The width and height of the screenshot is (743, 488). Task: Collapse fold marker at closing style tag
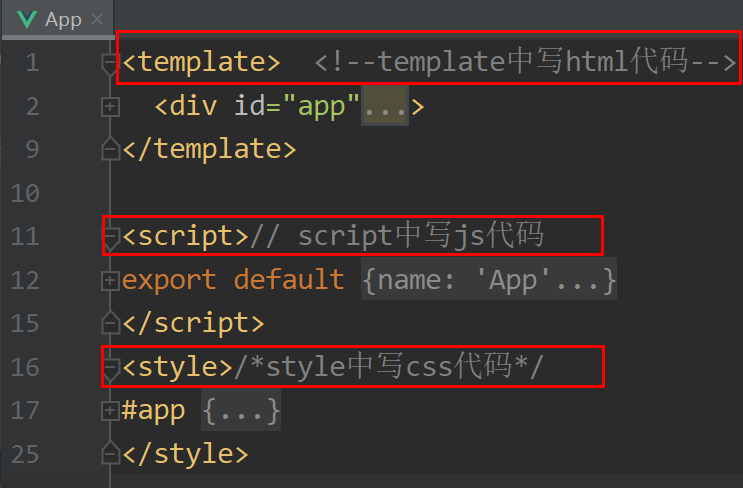coord(110,453)
